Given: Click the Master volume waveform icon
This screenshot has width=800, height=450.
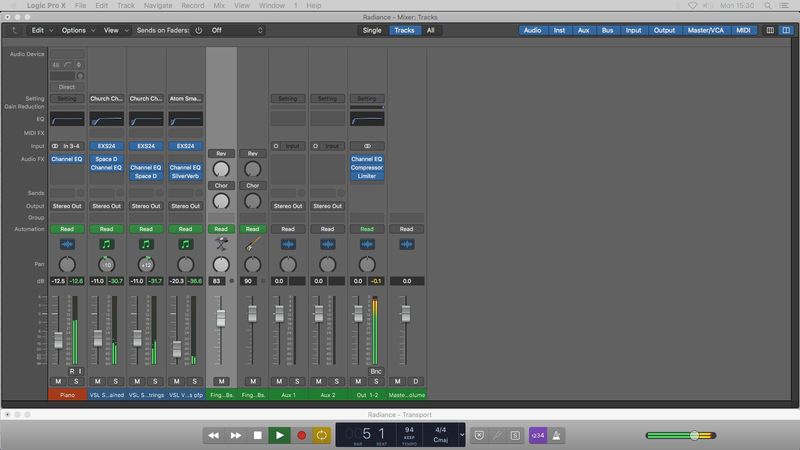Looking at the screenshot, I should click(x=406, y=244).
